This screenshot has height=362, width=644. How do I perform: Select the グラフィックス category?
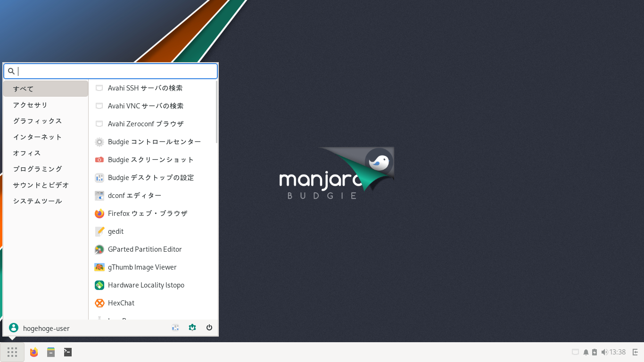(x=46, y=121)
